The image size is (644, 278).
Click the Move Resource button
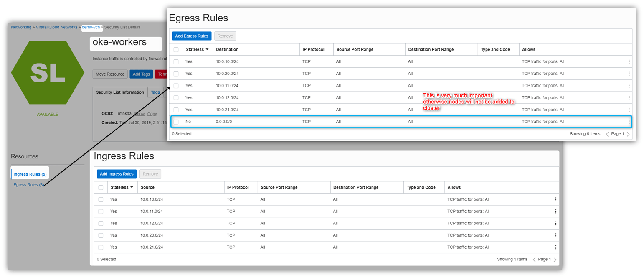pos(110,74)
